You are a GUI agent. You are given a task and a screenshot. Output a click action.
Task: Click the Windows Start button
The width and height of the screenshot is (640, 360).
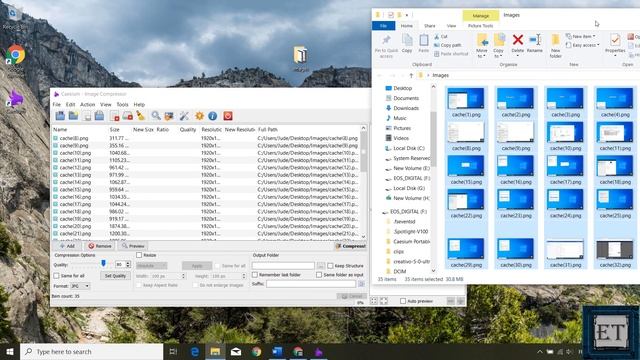[x=10, y=351]
